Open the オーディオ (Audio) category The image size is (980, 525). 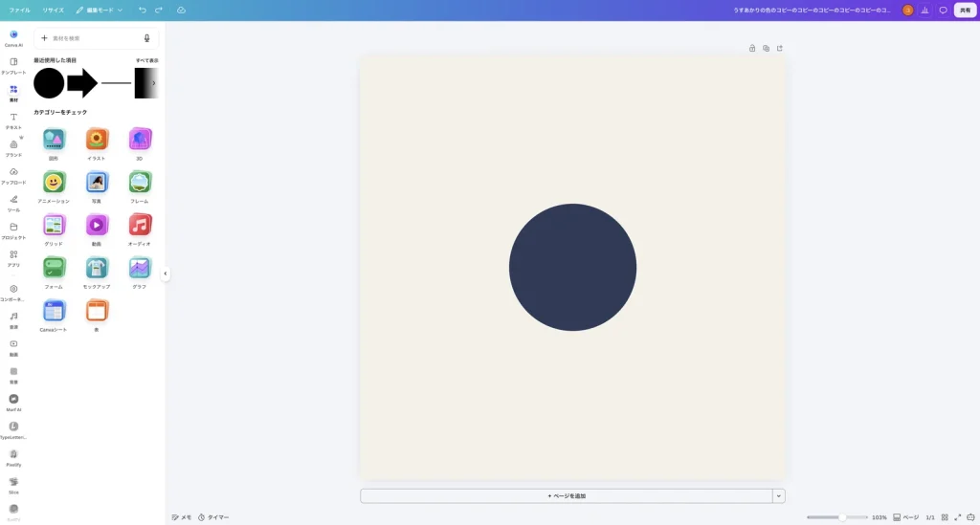(x=140, y=229)
